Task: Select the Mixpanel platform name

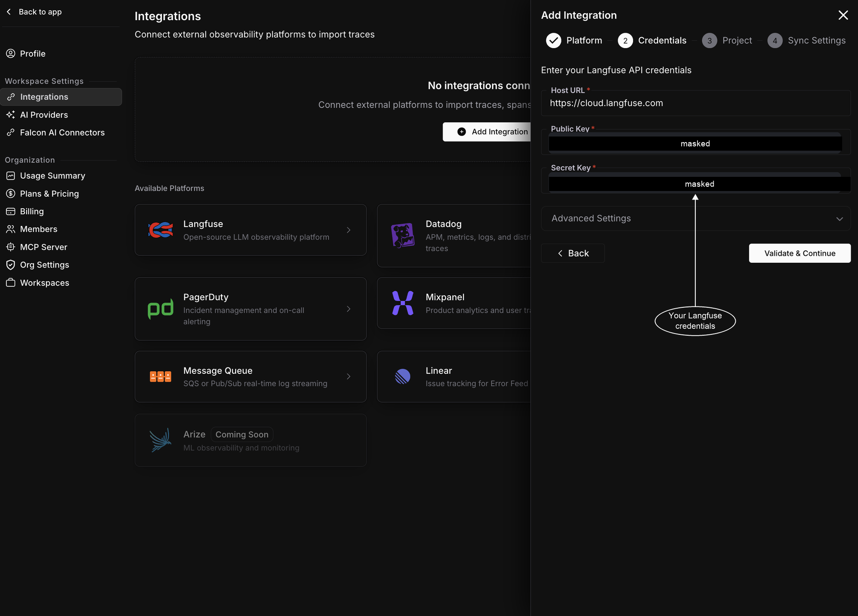Action: (445, 297)
